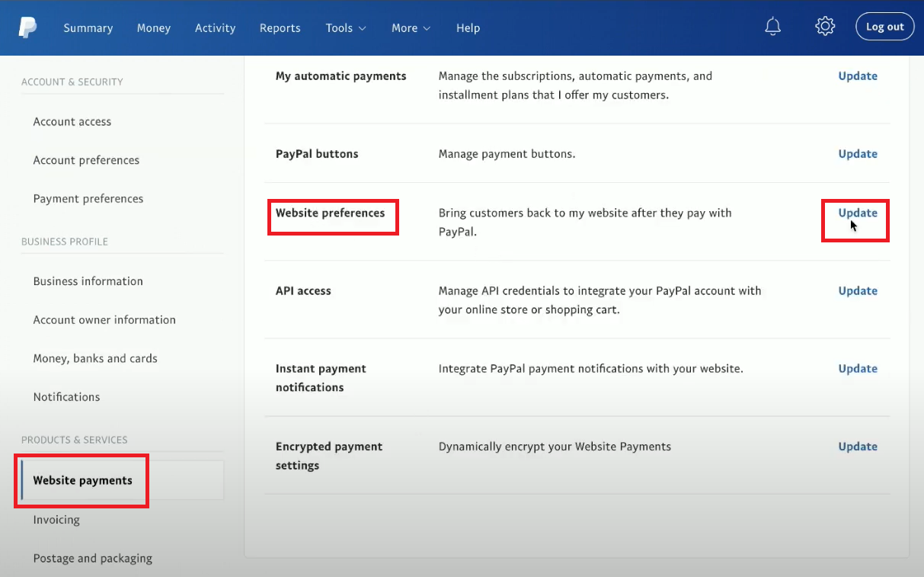924x577 pixels.
Task: Click the 'My automatic payments' label
Action: click(x=341, y=76)
